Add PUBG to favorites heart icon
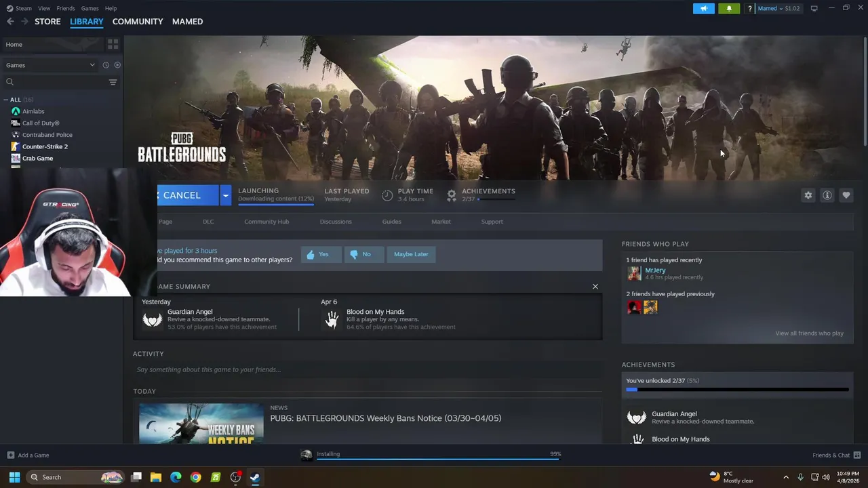This screenshot has width=868, height=488. [x=846, y=195]
